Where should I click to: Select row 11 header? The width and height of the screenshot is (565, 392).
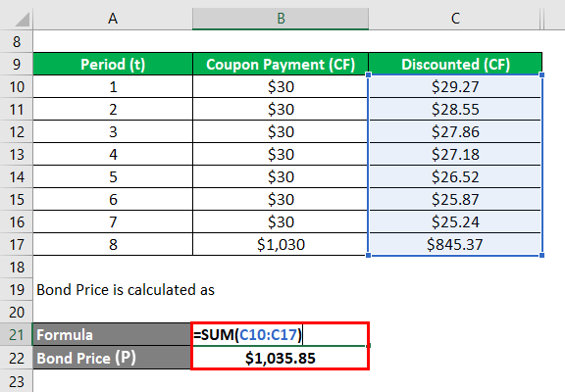(17, 110)
